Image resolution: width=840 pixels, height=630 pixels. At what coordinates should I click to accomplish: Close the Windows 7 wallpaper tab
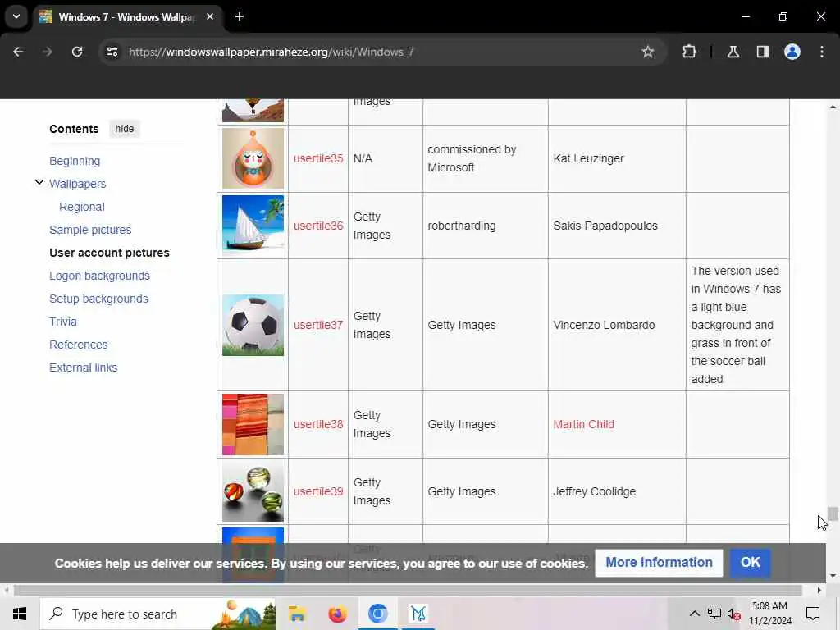[x=210, y=16]
